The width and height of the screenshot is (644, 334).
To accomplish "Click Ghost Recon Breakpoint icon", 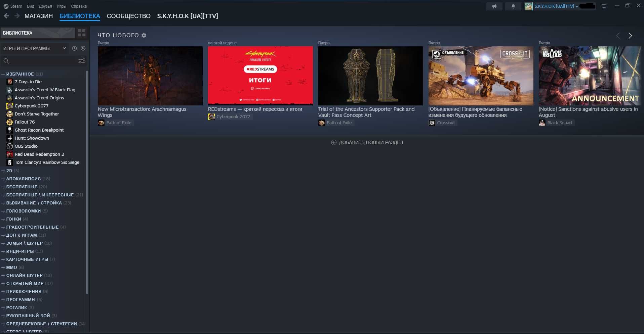I will tap(10, 130).
